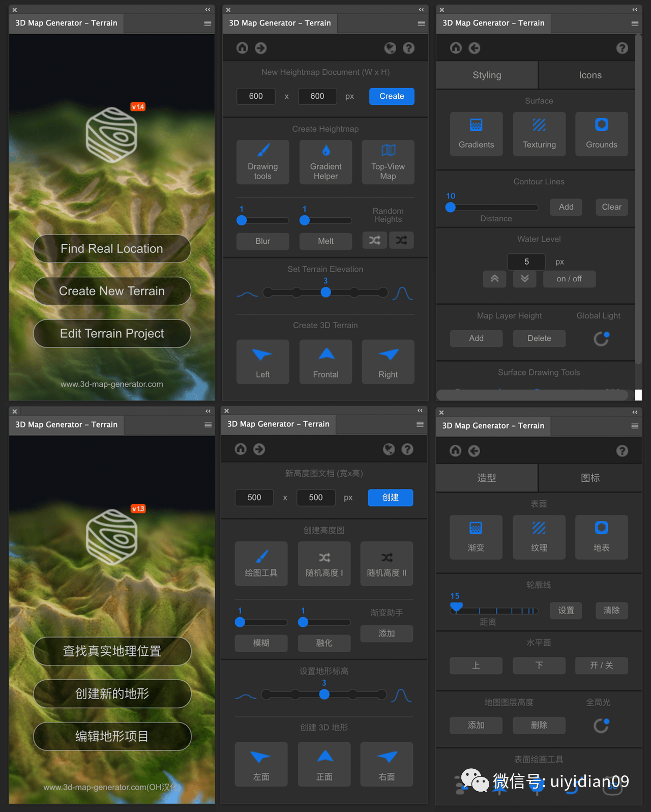The width and height of the screenshot is (651, 812).
Task: Click right shuffle icon under Random Heights
Action: point(401,240)
